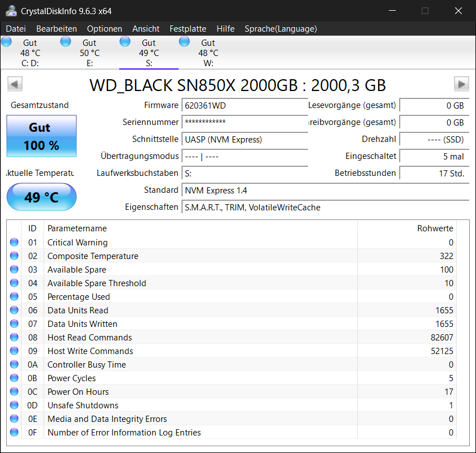Click the Übertragungsmodus field
This screenshot has height=453, width=476.
pyautogui.click(x=245, y=156)
